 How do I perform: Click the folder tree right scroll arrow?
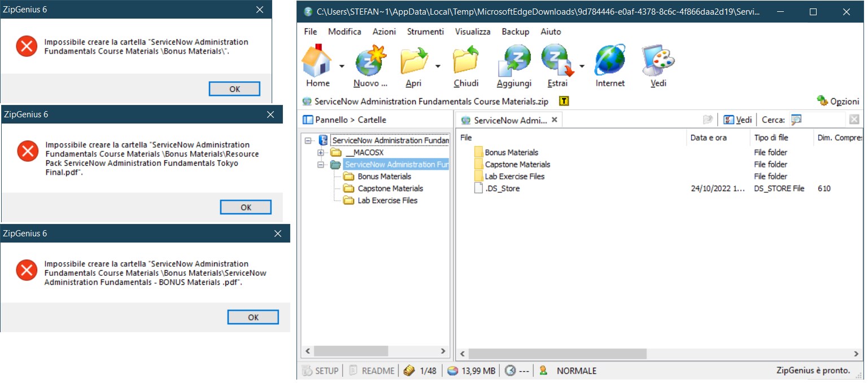[443, 351]
